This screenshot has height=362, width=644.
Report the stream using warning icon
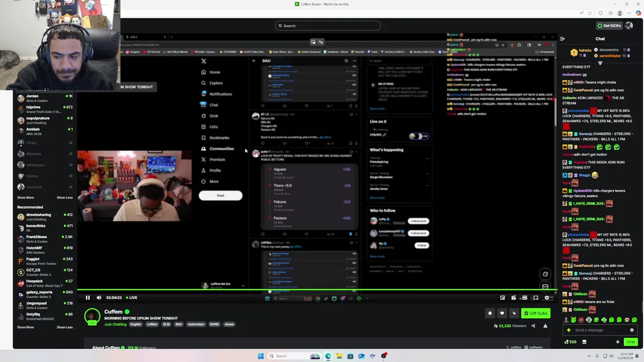tap(545, 326)
